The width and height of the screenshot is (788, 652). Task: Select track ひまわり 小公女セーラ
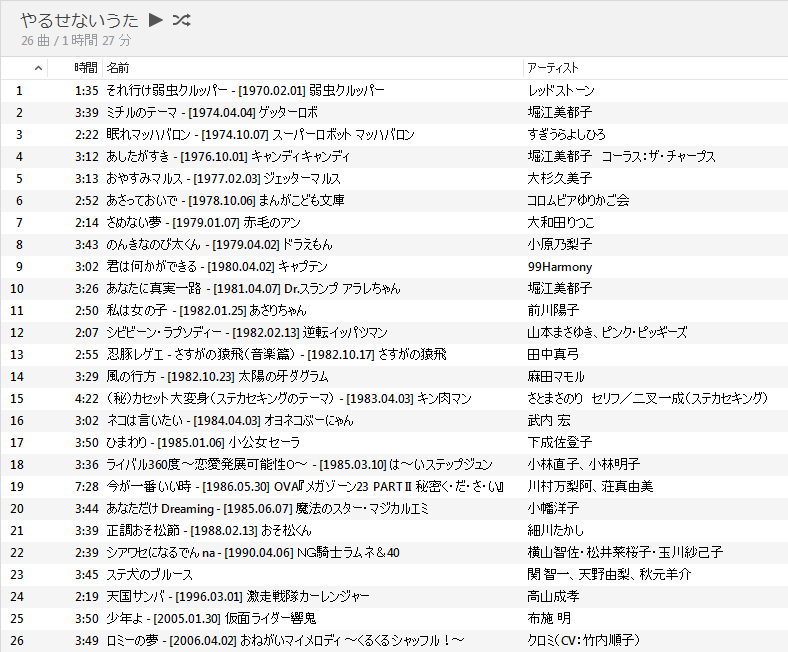[x=394, y=442]
